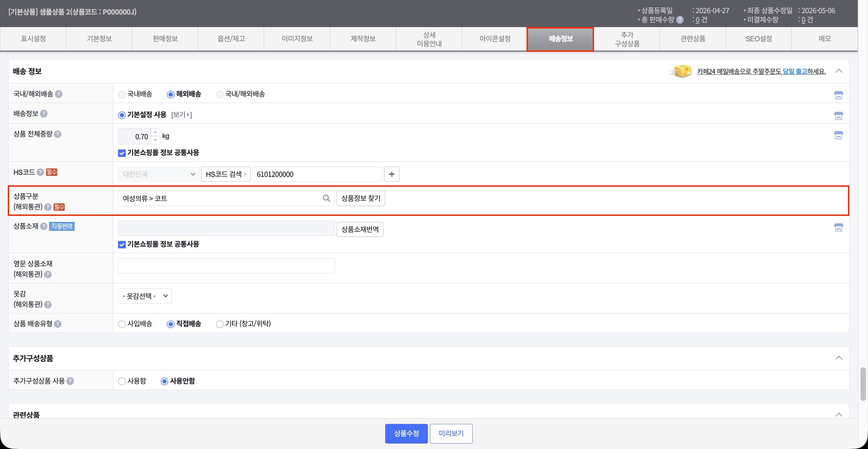Switch to 관련상품 tab
The image size is (868, 449).
point(693,39)
